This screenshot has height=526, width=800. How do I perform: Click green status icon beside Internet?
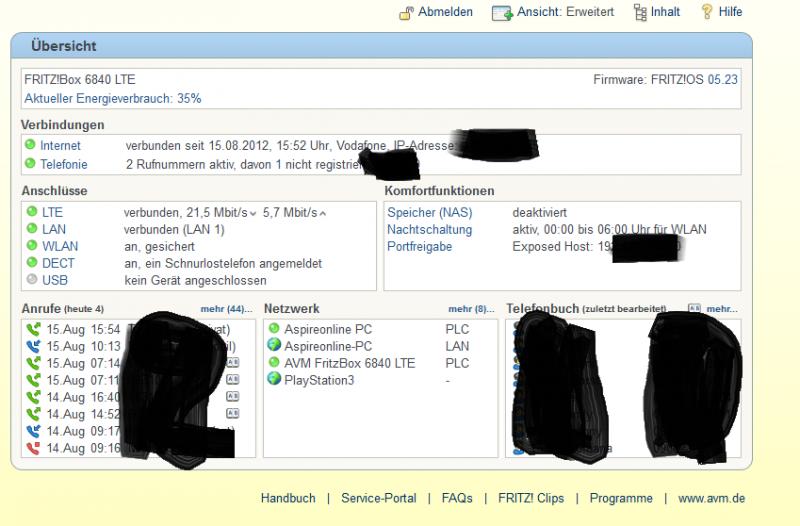30,145
